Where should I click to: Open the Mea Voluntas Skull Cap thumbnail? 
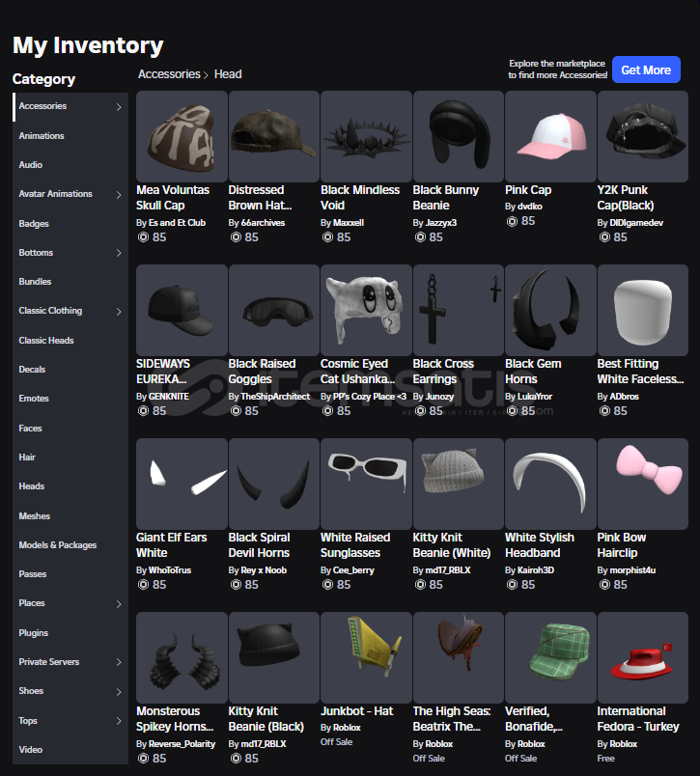pos(182,136)
